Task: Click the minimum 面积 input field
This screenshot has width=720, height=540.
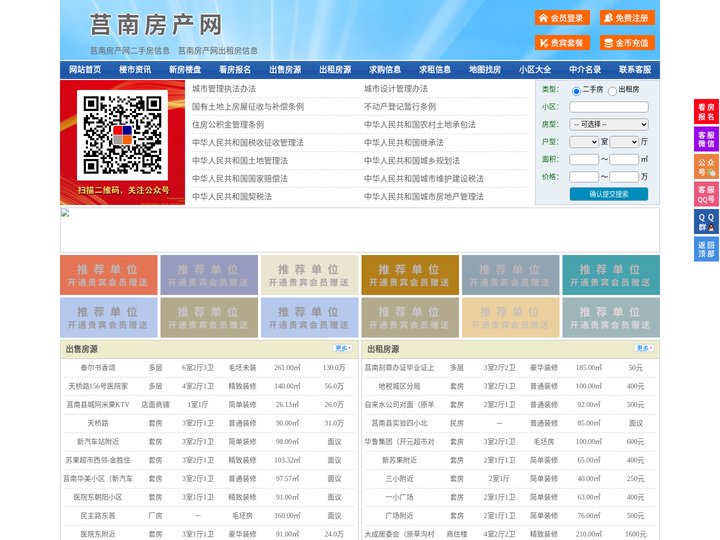Action: click(x=584, y=159)
